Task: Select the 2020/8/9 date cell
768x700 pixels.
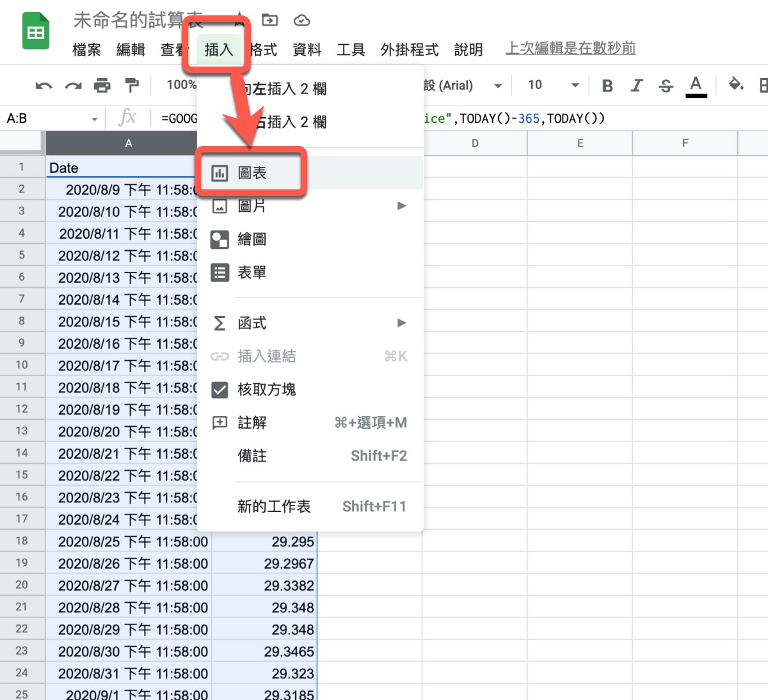Action: click(x=122, y=189)
